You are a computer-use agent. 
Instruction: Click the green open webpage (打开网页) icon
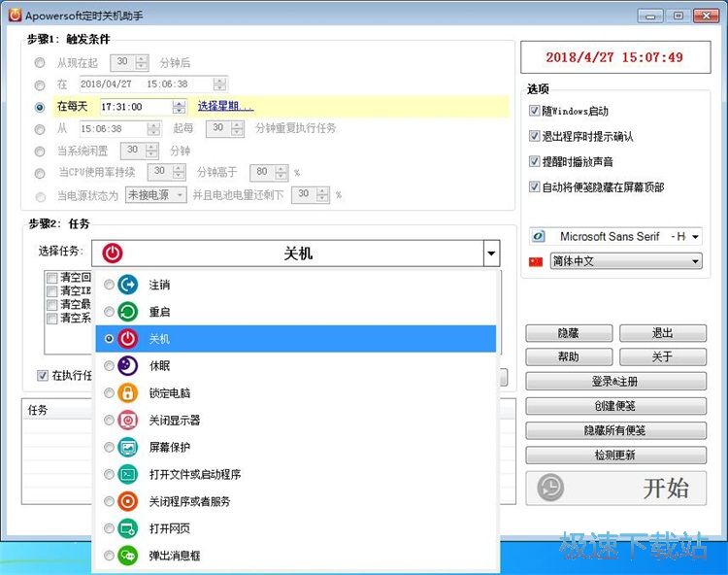coord(128,528)
